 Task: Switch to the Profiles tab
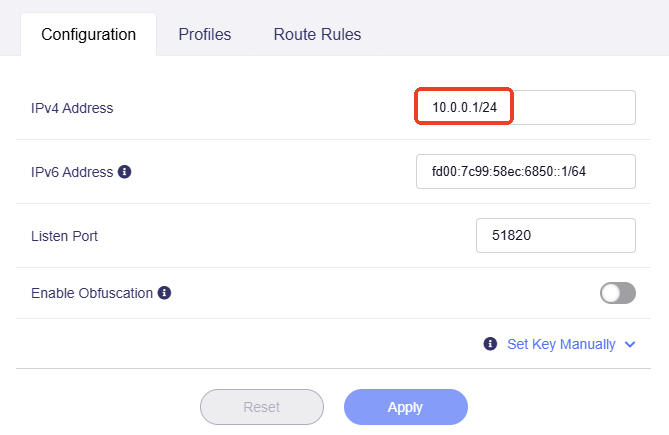[205, 35]
